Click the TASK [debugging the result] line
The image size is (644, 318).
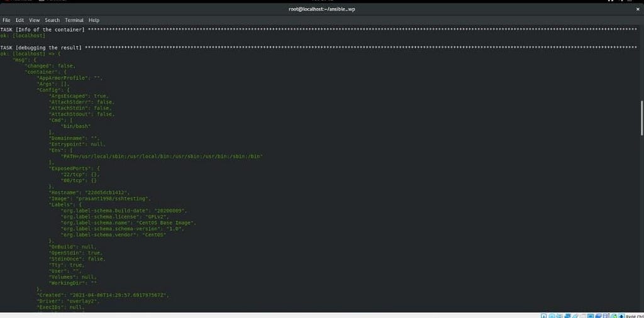318,48
